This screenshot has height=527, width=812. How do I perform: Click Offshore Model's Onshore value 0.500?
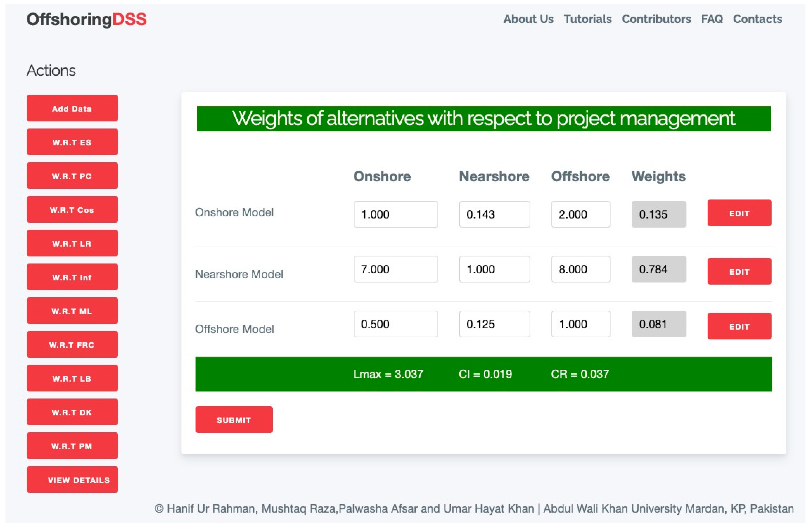click(x=395, y=324)
